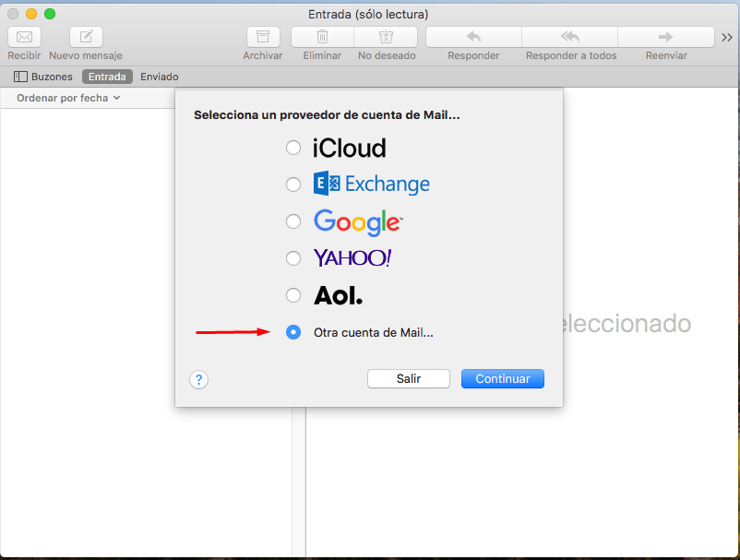The height and width of the screenshot is (560, 740).
Task: Switch to the Entrada mailbox tab
Action: tap(107, 77)
